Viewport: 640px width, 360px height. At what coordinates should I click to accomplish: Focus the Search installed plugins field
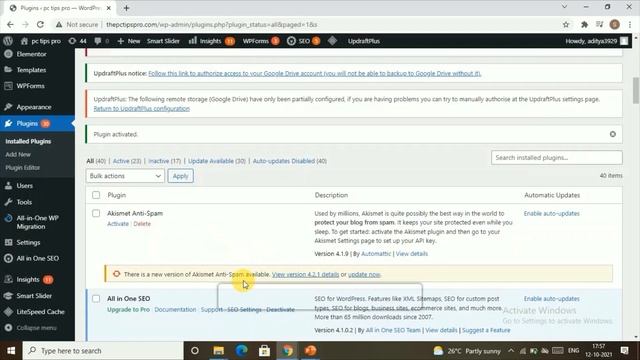(557, 158)
